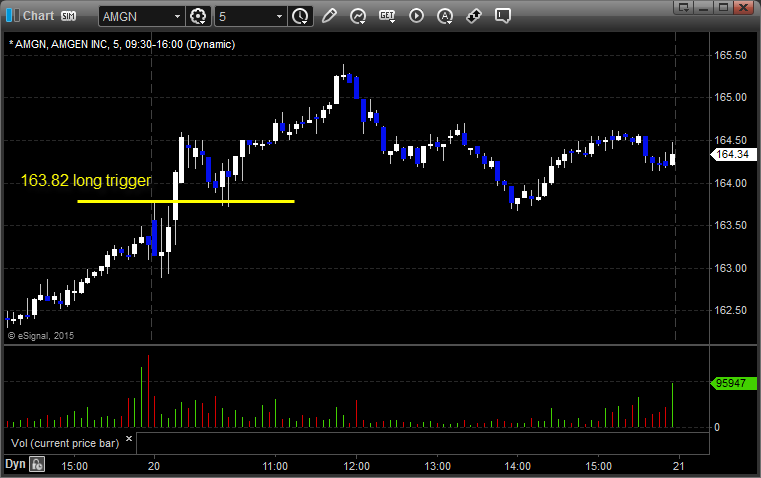This screenshot has width=761, height=478.
Task: Click the 13:00 time axis label
Action: [437, 466]
